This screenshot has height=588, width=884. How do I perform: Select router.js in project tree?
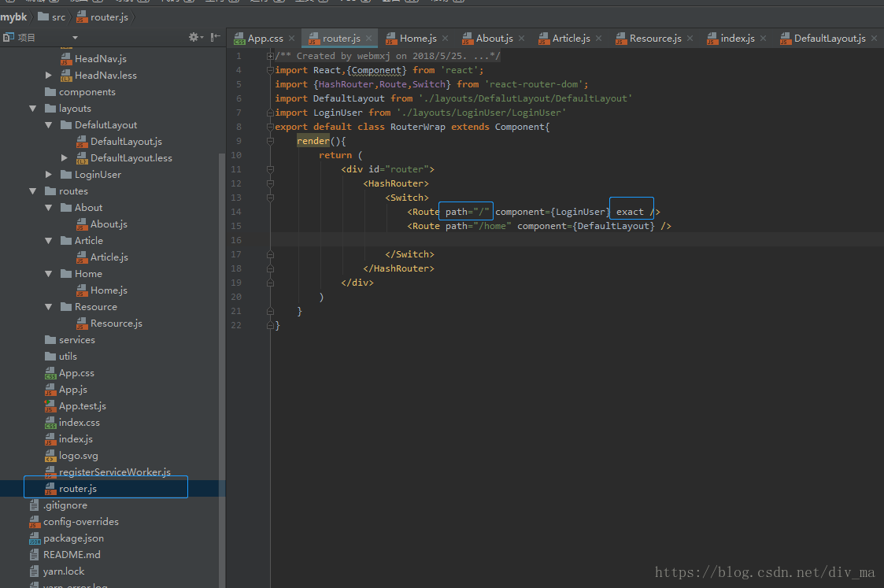pos(71,489)
